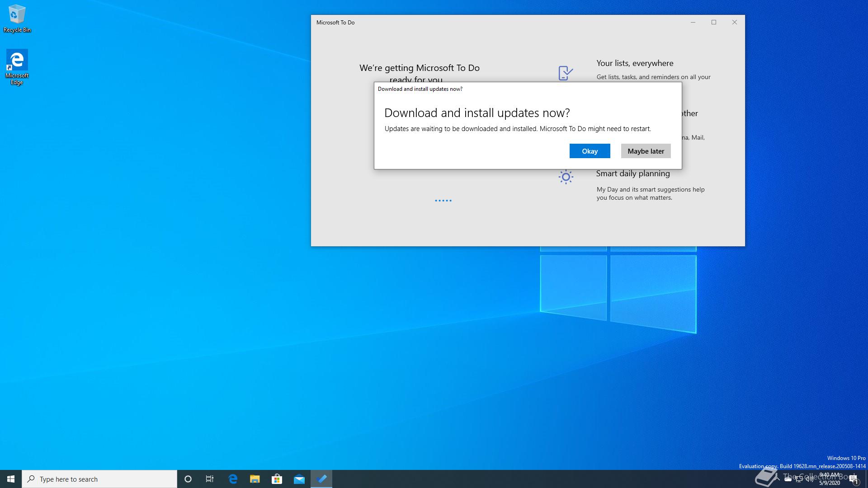Open File Explorer from the taskbar
Viewport: 868px width, 488px height.
point(255,479)
